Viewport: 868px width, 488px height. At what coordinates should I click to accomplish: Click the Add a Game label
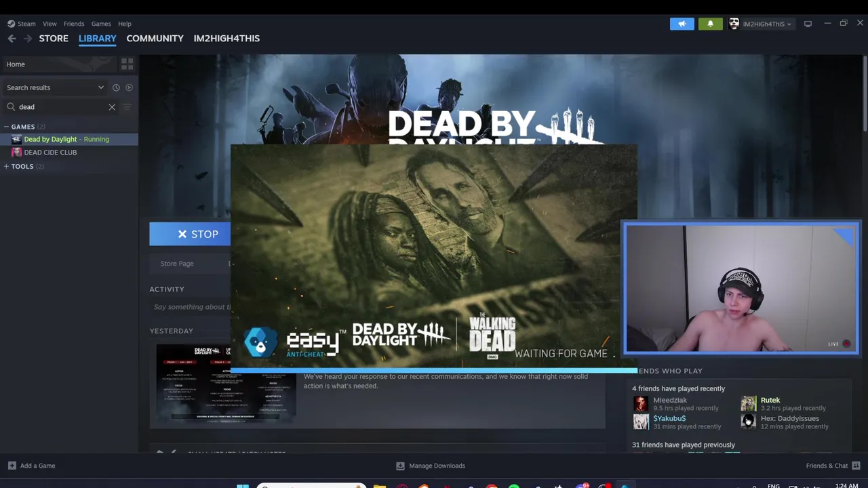pyautogui.click(x=38, y=466)
